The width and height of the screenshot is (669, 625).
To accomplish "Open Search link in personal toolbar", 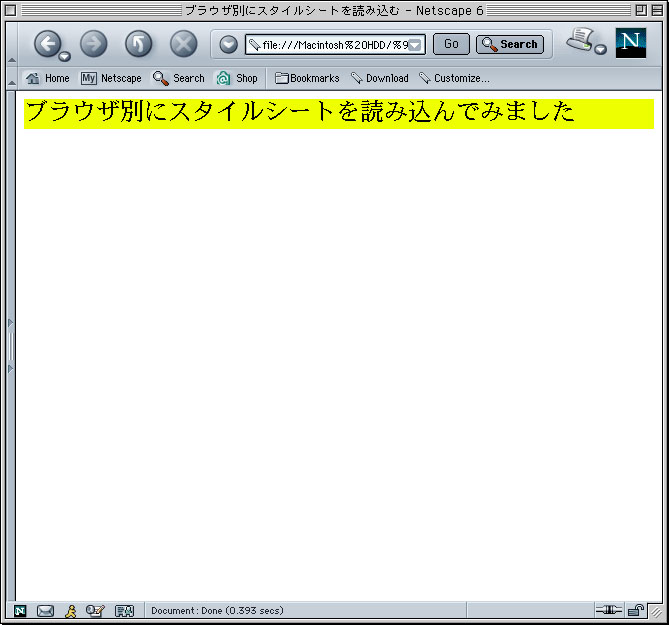I will 178,78.
